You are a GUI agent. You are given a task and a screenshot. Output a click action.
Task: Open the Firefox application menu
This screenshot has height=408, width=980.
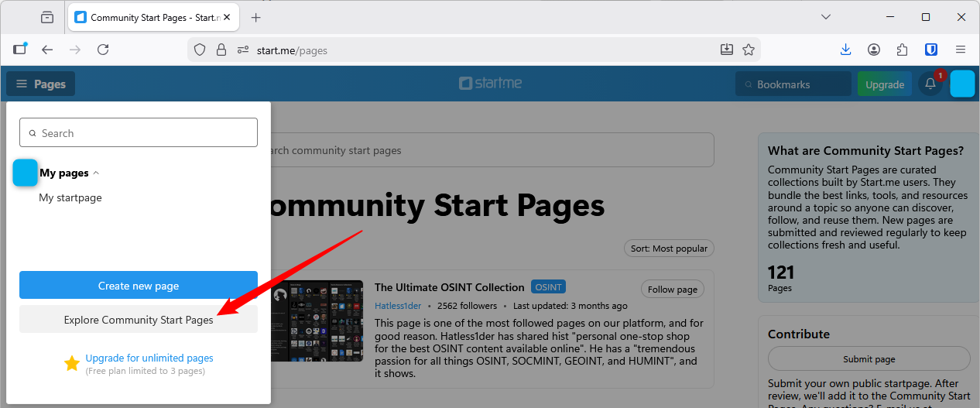(x=961, y=50)
